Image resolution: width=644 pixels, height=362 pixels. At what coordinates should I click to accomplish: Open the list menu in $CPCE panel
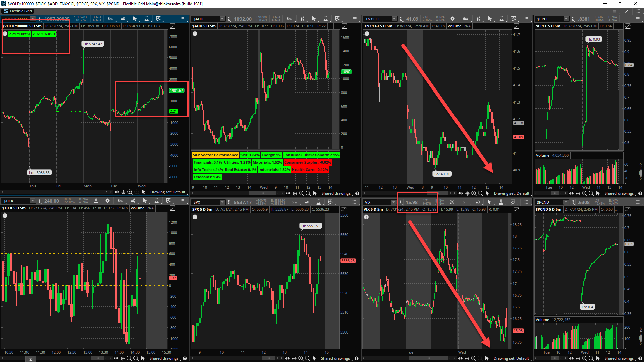click(x=638, y=19)
